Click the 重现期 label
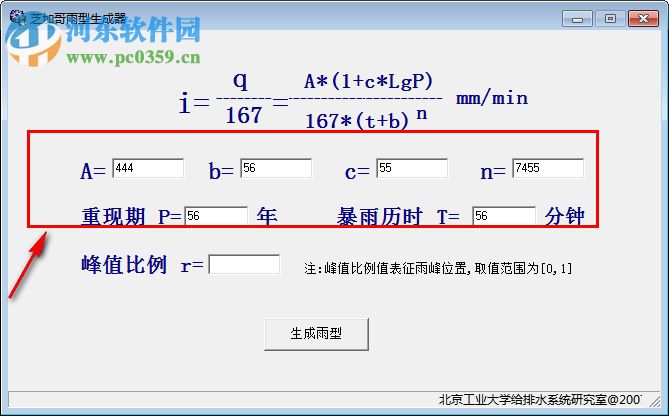The height and width of the screenshot is (416, 669). (113, 216)
